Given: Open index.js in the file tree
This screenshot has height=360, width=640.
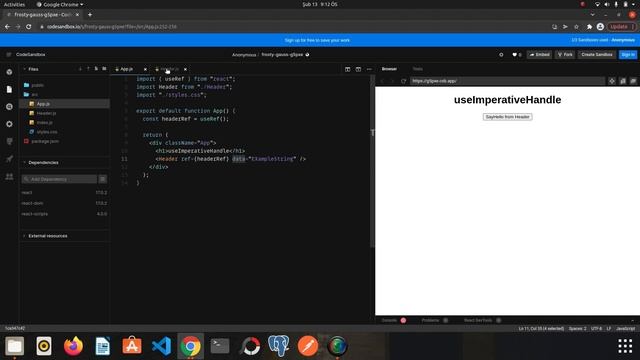Looking at the screenshot, I should (44, 122).
